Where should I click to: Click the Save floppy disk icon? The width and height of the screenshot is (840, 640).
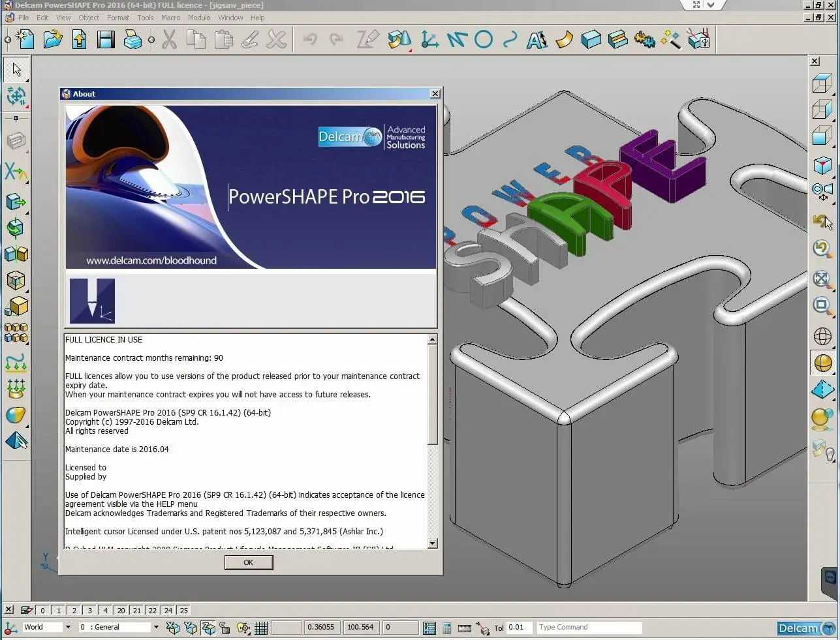pos(106,40)
